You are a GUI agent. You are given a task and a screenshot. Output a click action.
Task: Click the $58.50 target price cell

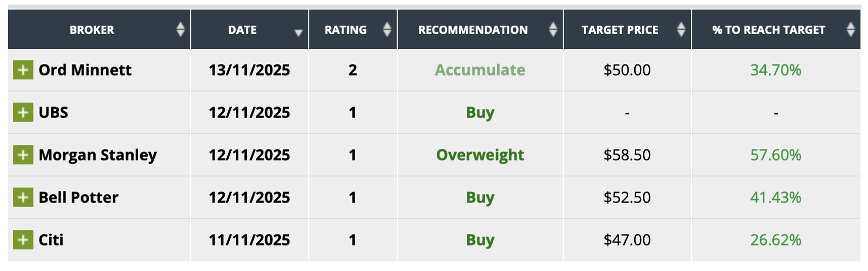(627, 155)
